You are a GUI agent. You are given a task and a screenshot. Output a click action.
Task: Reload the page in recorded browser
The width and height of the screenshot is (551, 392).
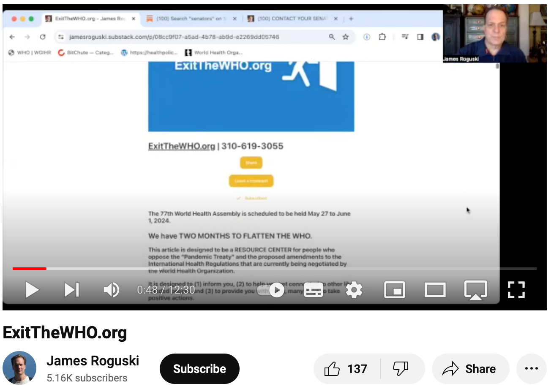(x=43, y=37)
